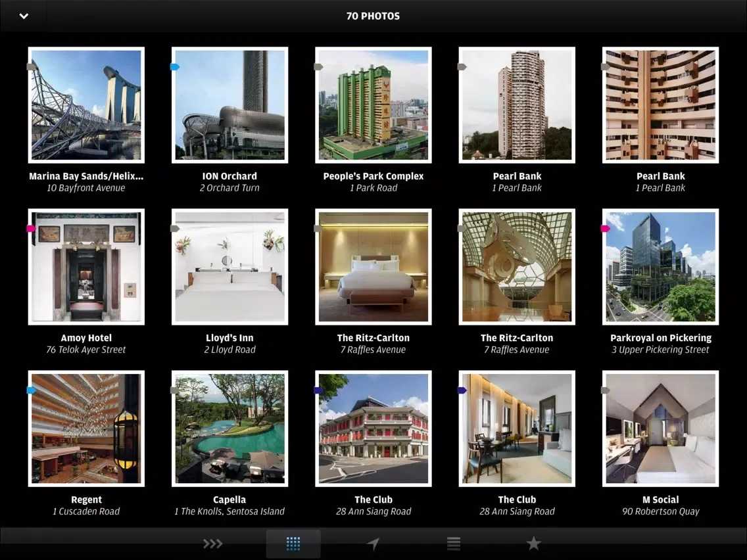The height and width of the screenshot is (560, 747).
Task: Click the gray tag on Pearl Bank tower photo
Action: (x=462, y=66)
